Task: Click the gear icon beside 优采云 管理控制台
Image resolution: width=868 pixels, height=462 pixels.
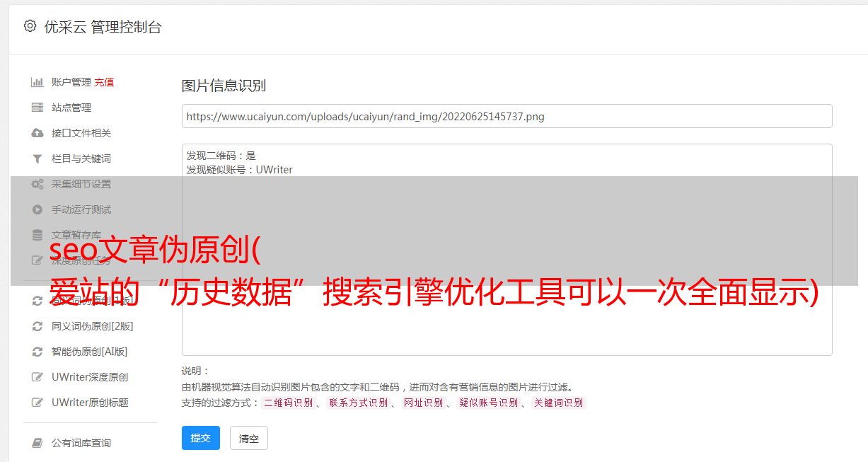Action: [30, 26]
